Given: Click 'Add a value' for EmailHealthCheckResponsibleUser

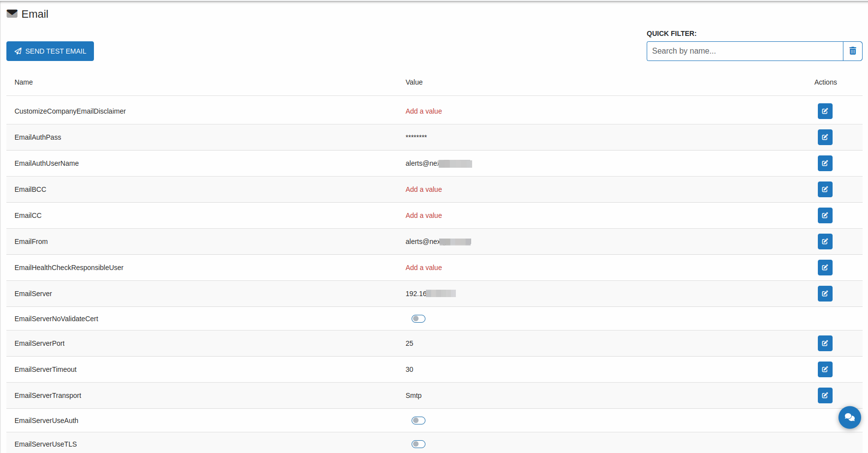Looking at the screenshot, I should 423,268.
